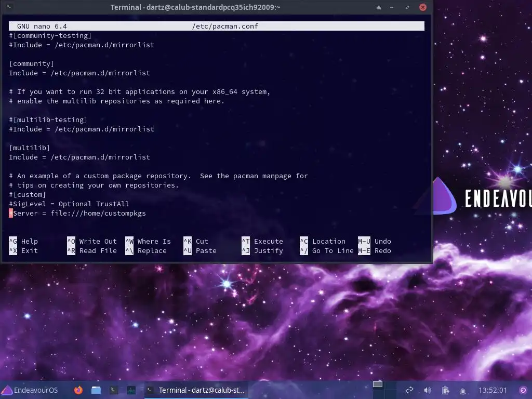Click the ^/ Go To Line shortcut hint

(x=327, y=251)
